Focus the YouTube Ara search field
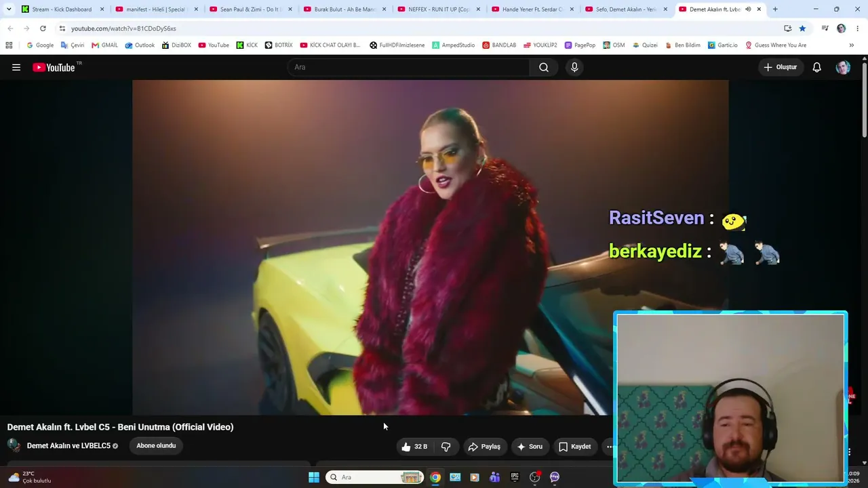The width and height of the screenshot is (868, 488). pos(409,67)
